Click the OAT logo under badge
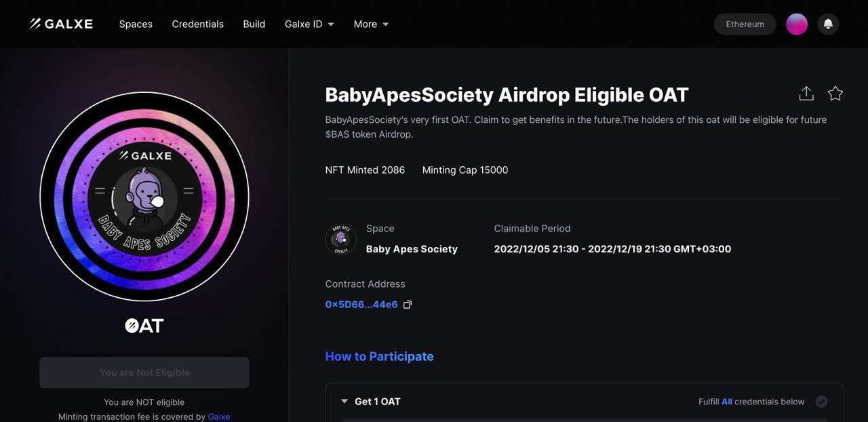Viewport: 868px width, 422px height. tap(144, 326)
